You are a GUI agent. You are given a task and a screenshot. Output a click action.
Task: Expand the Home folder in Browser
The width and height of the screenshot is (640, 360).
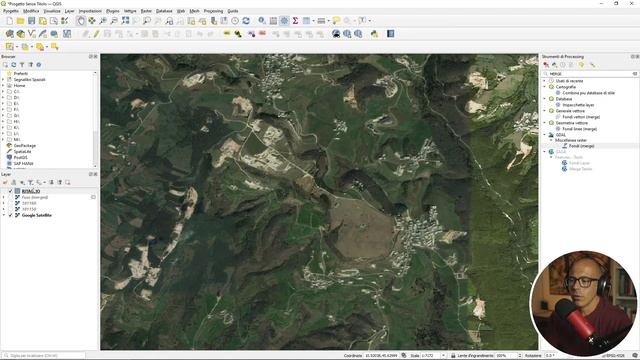(3, 86)
